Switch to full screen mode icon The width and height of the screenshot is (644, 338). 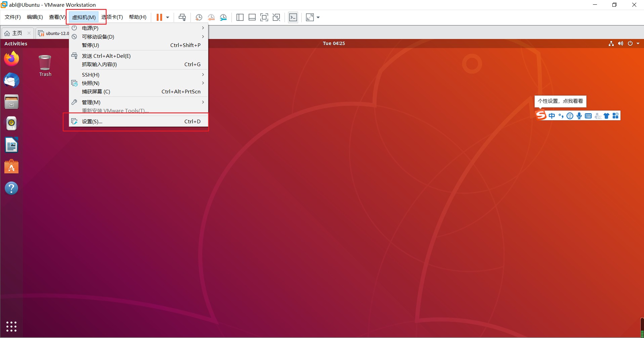click(264, 17)
